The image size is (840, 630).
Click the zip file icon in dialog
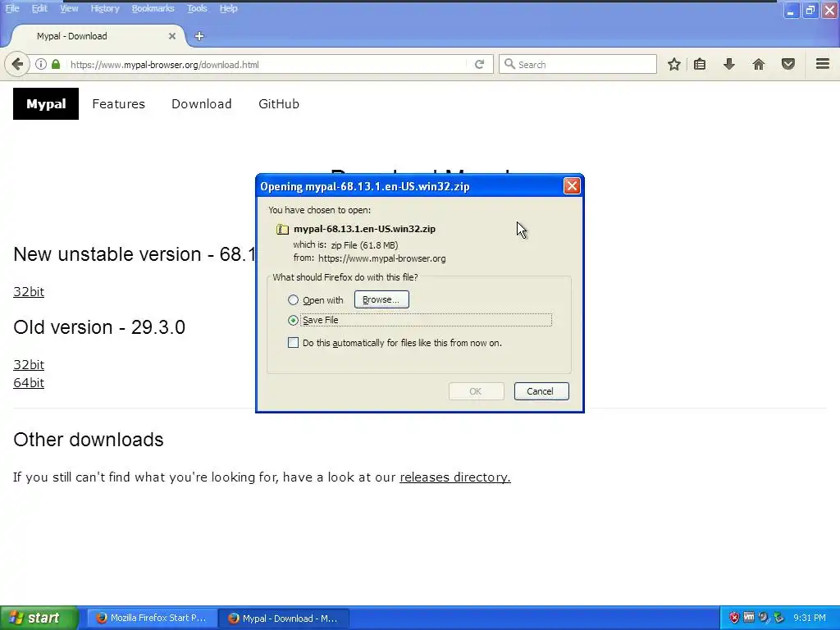(282, 230)
